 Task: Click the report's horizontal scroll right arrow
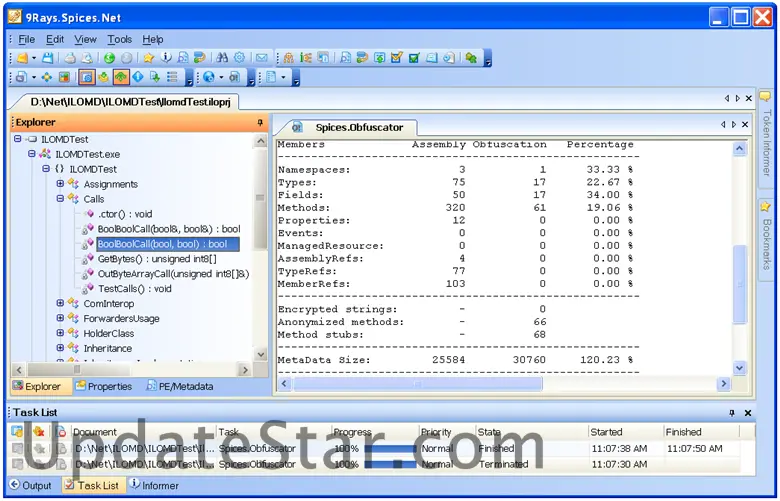tap(723, 384)
